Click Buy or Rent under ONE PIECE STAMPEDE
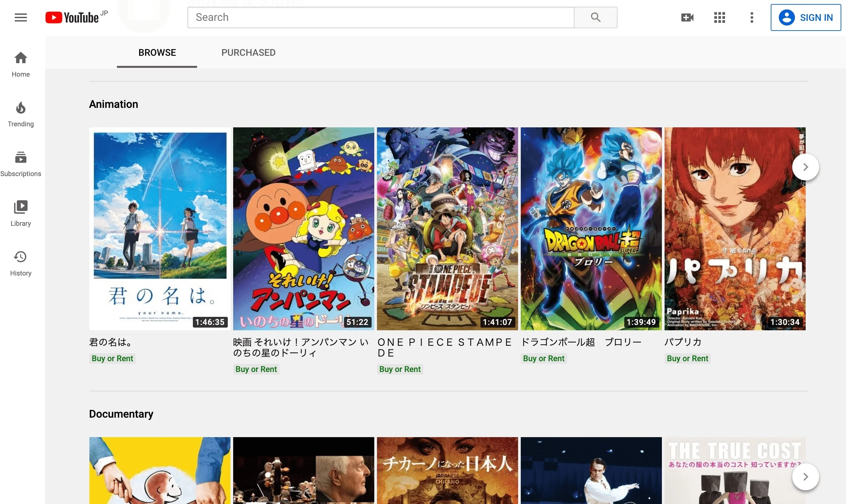The image size is (846, 504). 400,369
